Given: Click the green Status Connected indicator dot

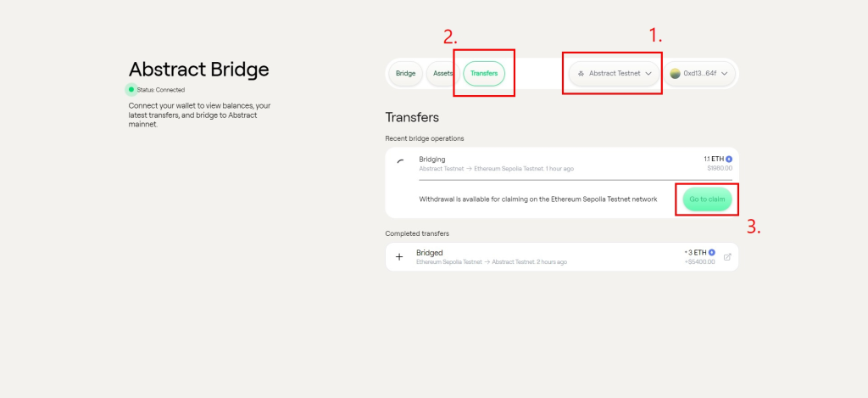Looking at the screenshot, I should (131, 89).
